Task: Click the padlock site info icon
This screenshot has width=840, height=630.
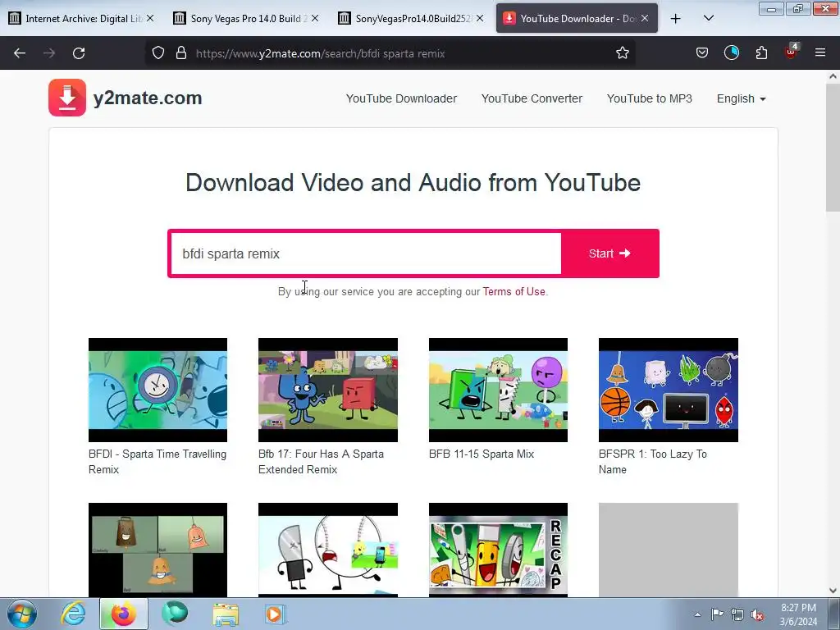Action: coord(181,52)
